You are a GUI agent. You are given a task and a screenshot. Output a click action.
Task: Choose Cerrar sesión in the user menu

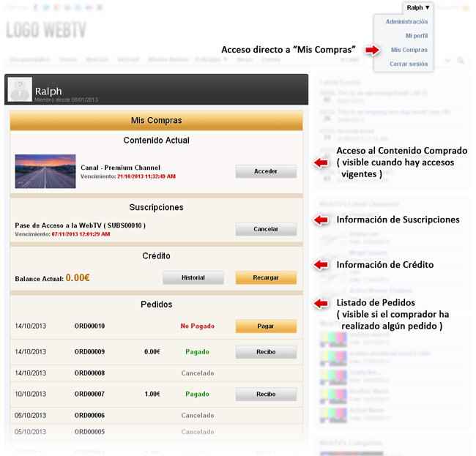tap(409, 64)
